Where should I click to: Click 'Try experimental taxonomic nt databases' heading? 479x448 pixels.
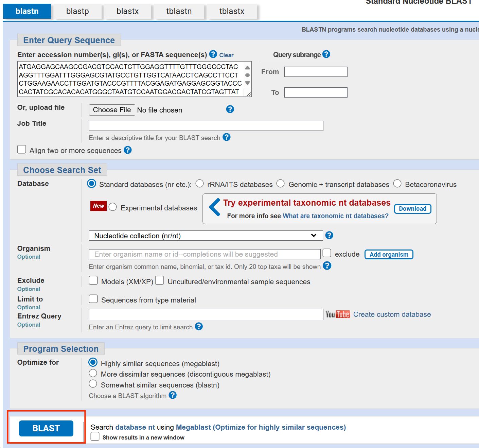307,203
